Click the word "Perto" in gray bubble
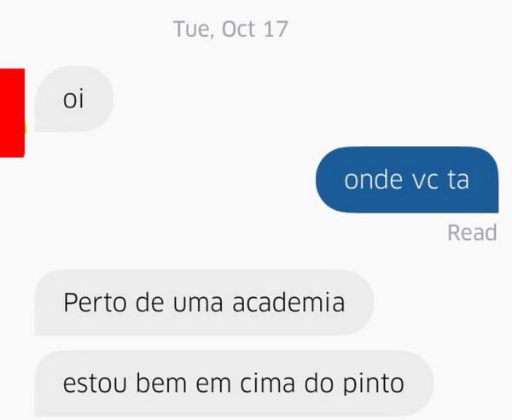The image size is (512, 420). click(95, 302)
